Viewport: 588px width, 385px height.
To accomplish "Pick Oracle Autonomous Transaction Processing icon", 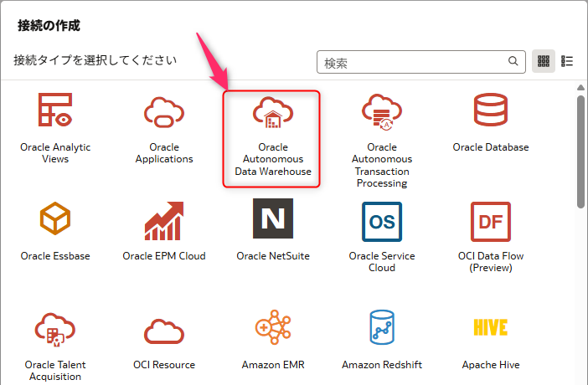I will click(382, 112).
